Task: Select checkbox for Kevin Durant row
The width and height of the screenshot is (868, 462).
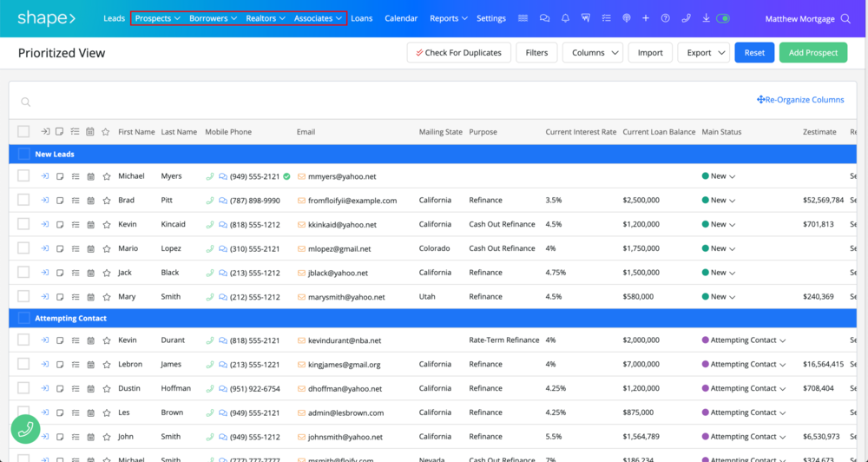Action: pos(23,340)
